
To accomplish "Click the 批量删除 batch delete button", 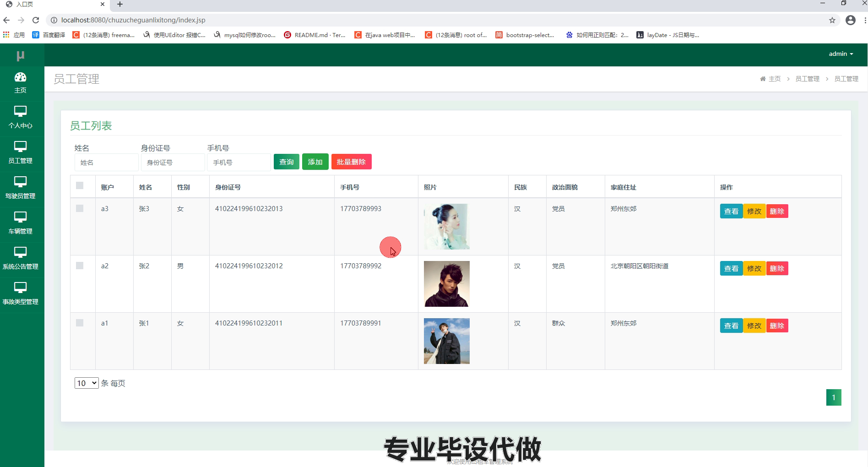I will click(x=351, y=162).
